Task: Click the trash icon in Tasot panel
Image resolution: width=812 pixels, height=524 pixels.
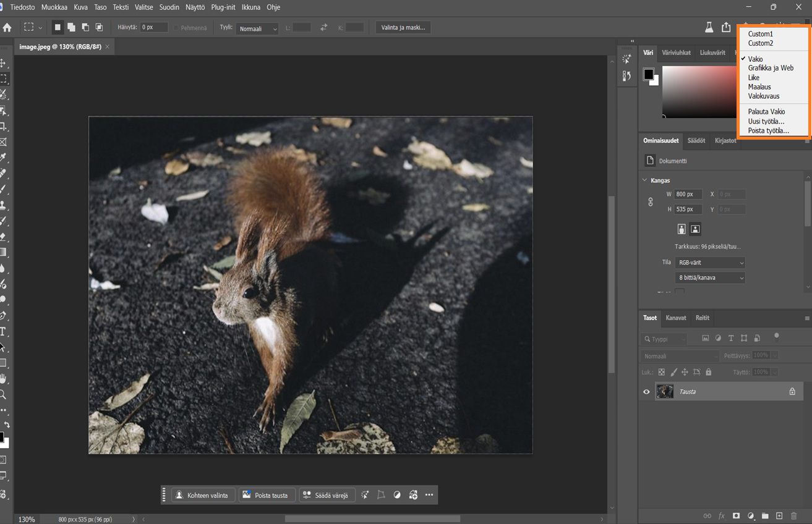Action: (793, 515)
